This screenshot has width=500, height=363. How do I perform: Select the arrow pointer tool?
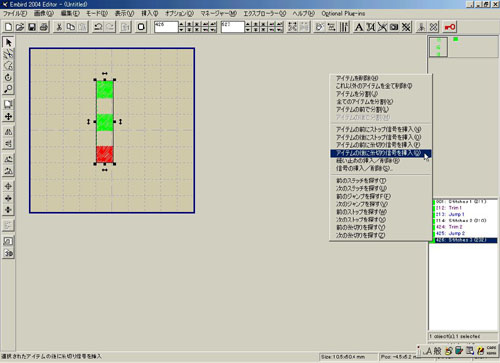[8, 42]
